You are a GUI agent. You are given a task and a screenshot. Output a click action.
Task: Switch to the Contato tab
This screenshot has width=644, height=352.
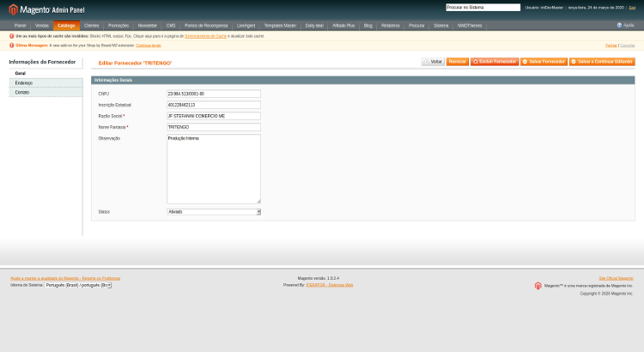click(46, 93)
